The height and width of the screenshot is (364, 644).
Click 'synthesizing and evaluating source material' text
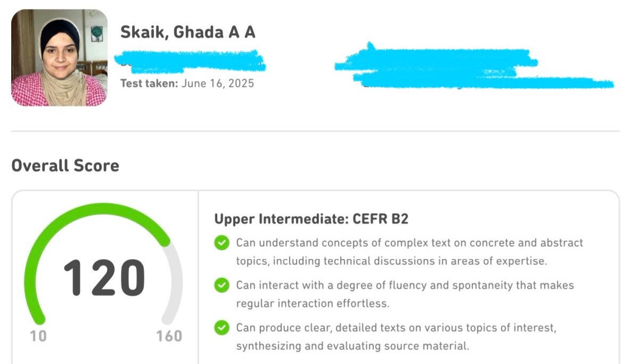pyautogui.click(x=353, y=346)
